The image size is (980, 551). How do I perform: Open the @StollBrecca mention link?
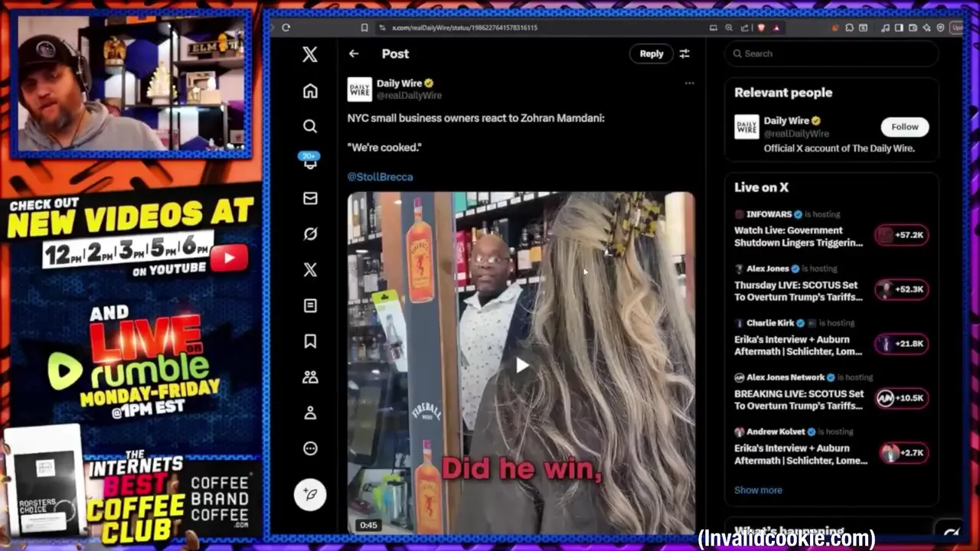pyautogui.click(x=380, y=177)
